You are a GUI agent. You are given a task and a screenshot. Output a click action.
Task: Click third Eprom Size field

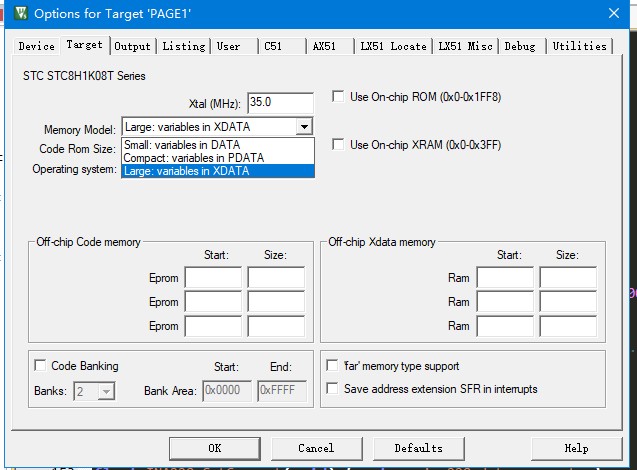(x=276, y=326)
